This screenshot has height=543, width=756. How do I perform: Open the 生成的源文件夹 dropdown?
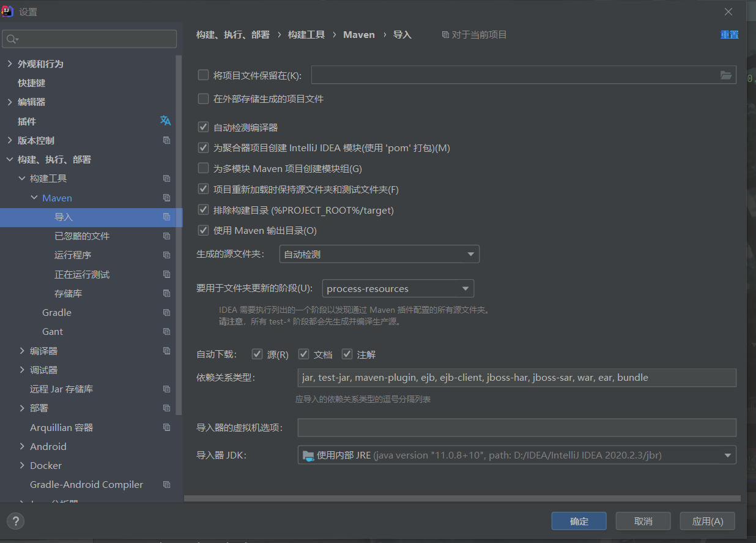coord(379,254)
